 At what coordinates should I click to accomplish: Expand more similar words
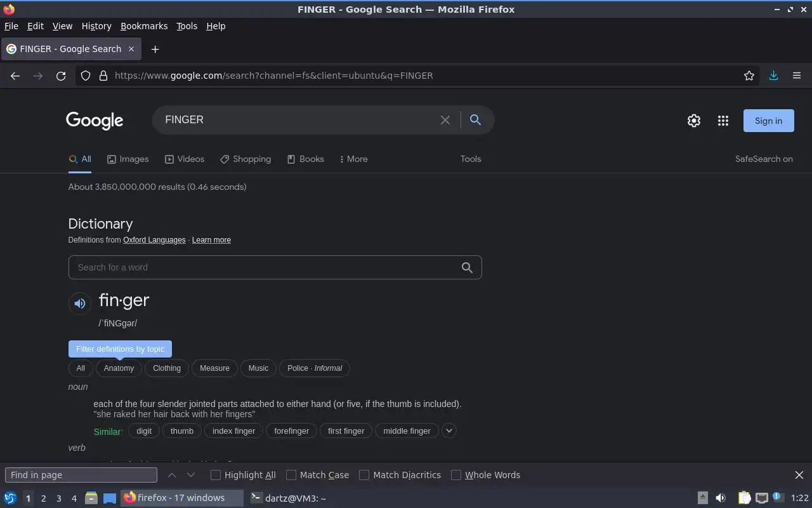pyautogui.click(x=449, y=431)
